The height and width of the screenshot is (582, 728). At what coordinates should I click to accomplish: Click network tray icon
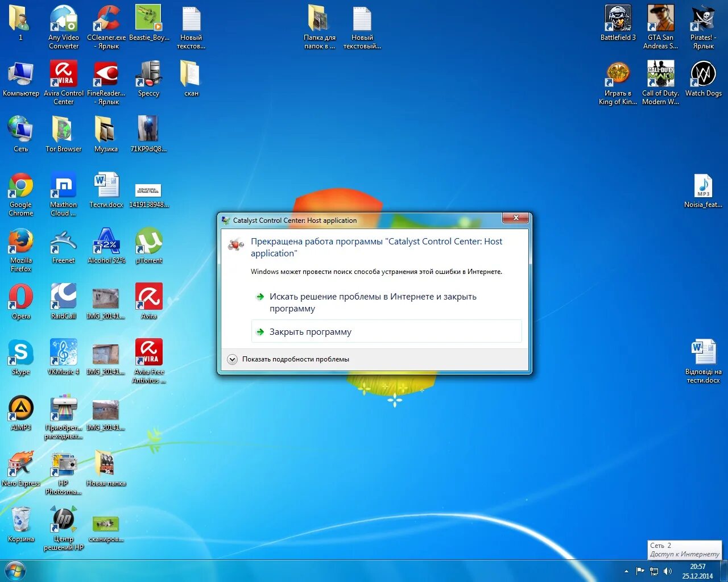coord(654,571)
